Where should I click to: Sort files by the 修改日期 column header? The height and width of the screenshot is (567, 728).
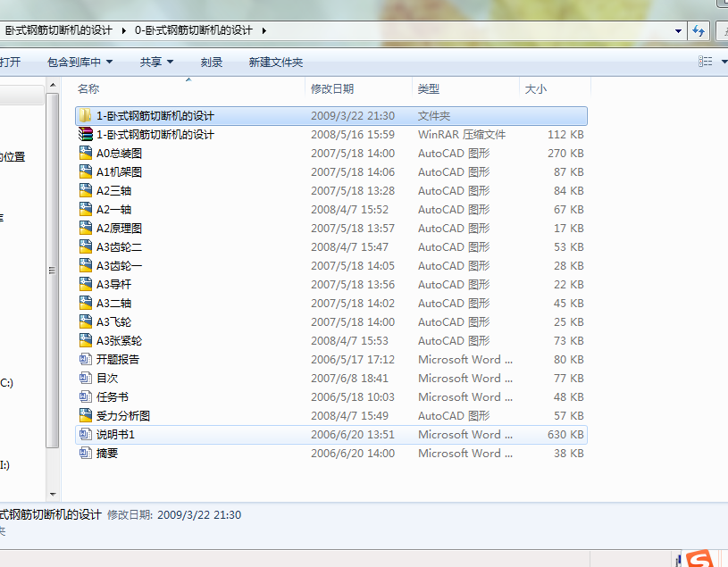[x=331, y=88]
